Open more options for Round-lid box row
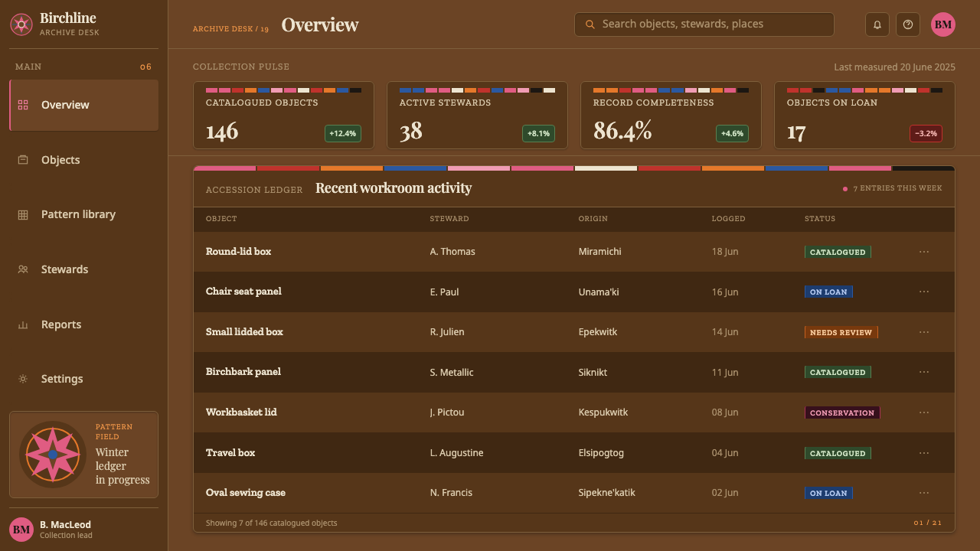The width and height of the screenshot is (980, 551). tap(924, 252)
